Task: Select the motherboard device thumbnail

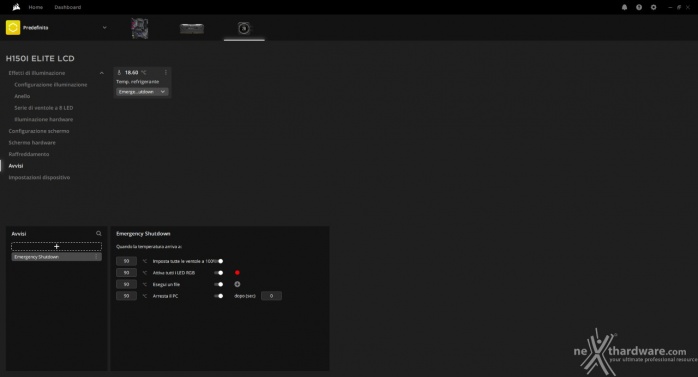Action: tap(139, 28)
